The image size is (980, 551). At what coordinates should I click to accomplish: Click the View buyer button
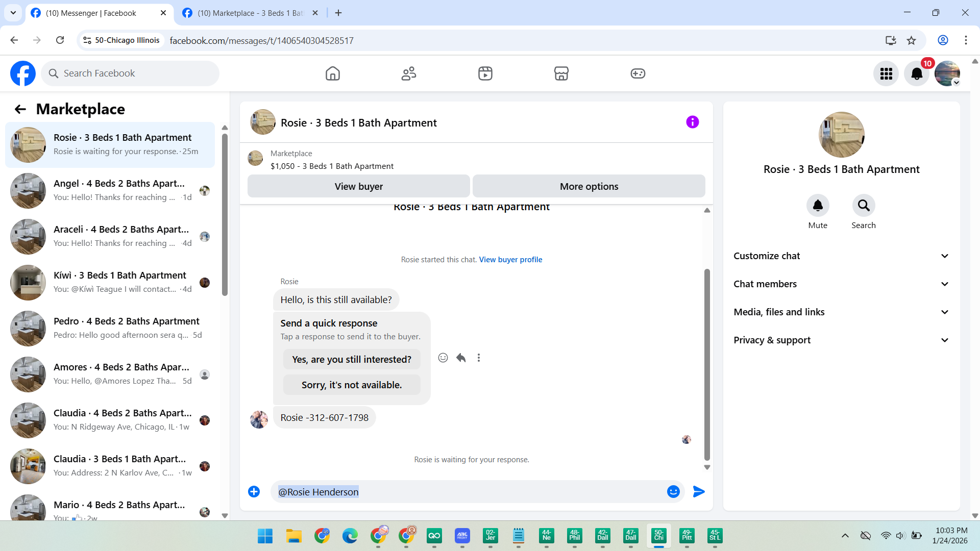[358, 186]
